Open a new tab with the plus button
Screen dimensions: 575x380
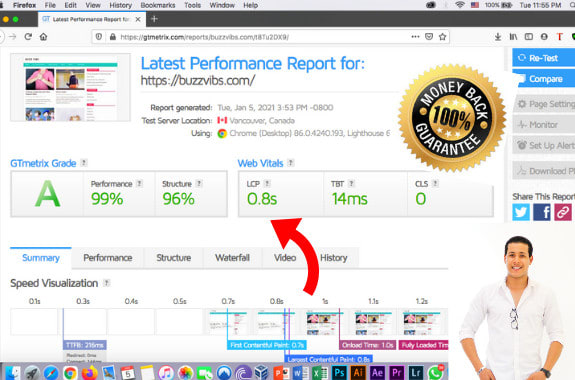click(x=154, y=19)
